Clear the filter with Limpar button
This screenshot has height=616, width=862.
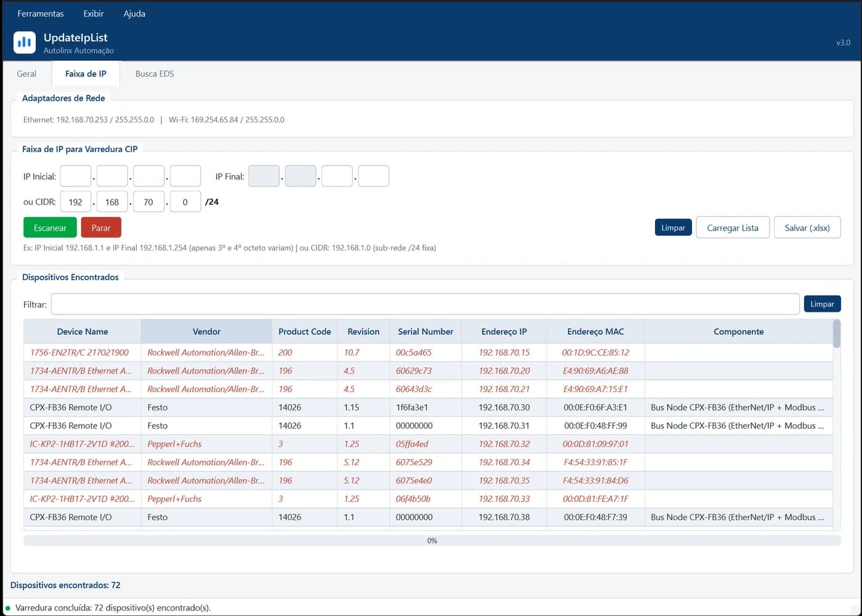click(x=822, y=304)
